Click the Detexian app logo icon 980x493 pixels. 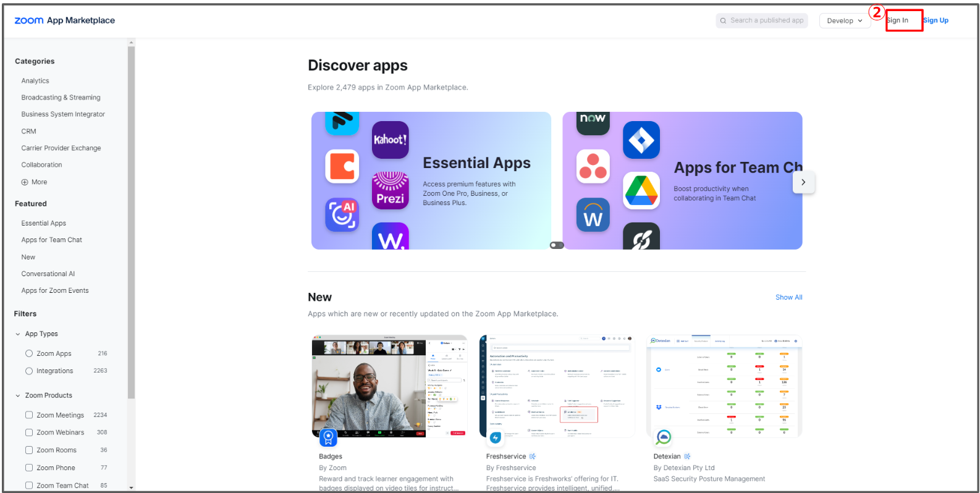pyautogui.click(x=664, y=438)
